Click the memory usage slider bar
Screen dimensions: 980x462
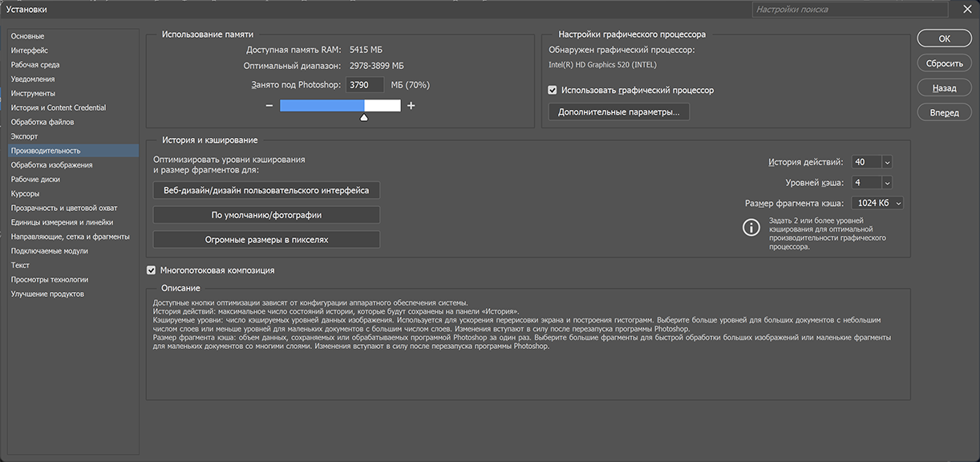click(340, 106)
